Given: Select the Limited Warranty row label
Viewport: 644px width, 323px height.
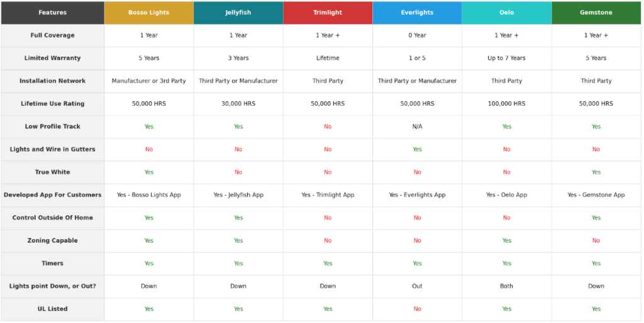Looking at the screenshot, I should point(53,58).
